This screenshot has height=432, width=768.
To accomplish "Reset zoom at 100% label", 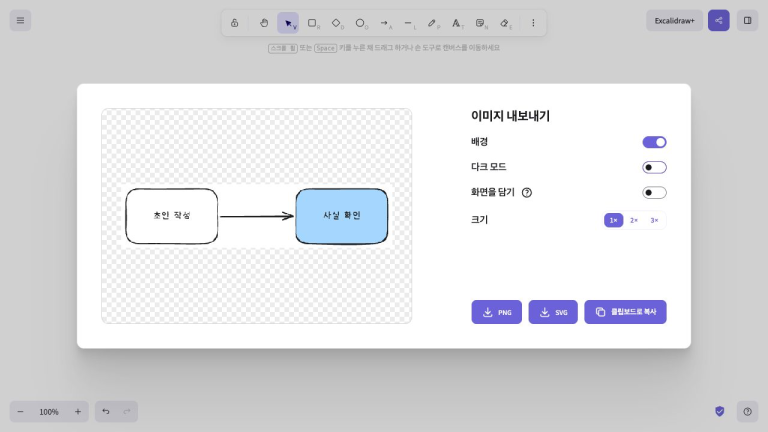I will point(49,411).
